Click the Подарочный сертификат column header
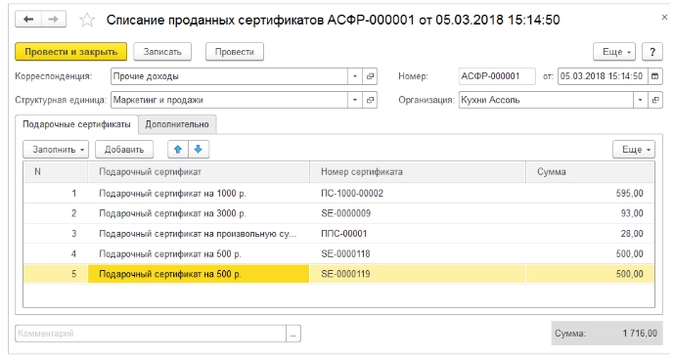 pyautogui.click(x=199, y=172)
